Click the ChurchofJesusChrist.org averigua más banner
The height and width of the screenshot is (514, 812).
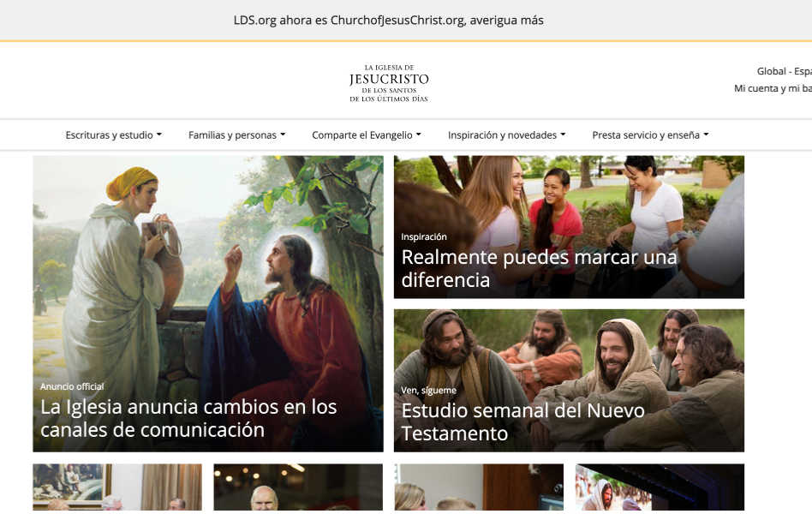(x=388, y=21)
